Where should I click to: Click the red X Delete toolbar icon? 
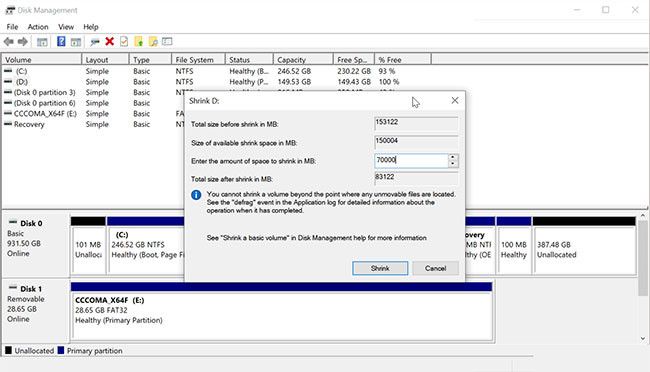[109, 41]
